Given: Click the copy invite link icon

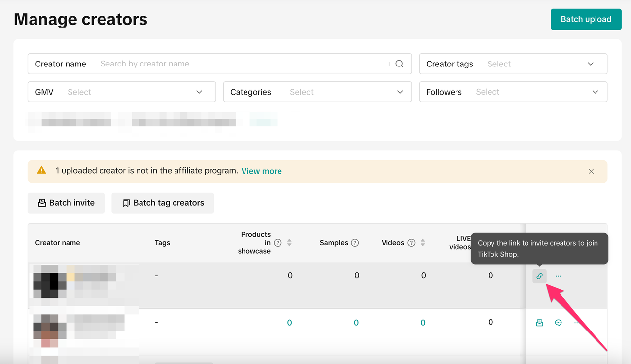Looking at the screenshot, I should (x=539, y=276).
